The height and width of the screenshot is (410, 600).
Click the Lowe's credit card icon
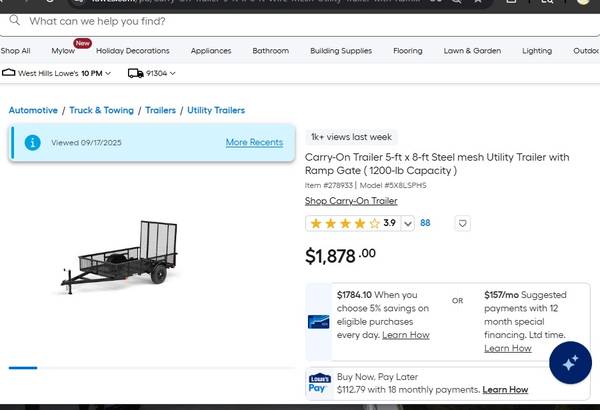pos(319,322)
